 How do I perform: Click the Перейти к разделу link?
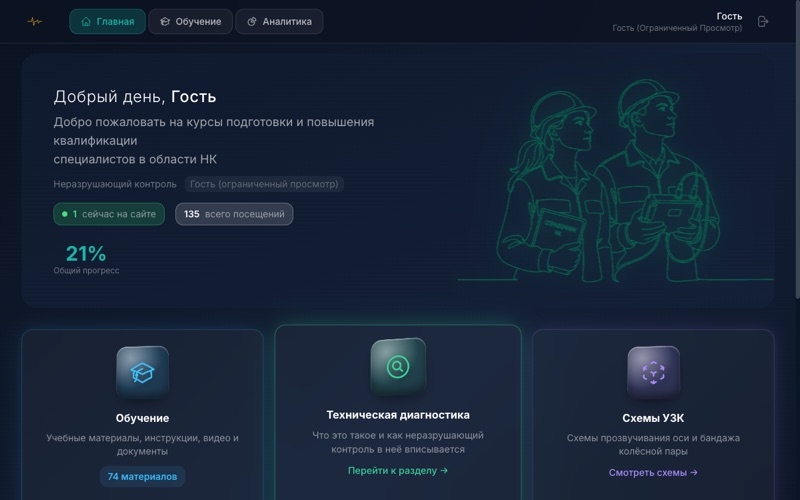(398, 470)
